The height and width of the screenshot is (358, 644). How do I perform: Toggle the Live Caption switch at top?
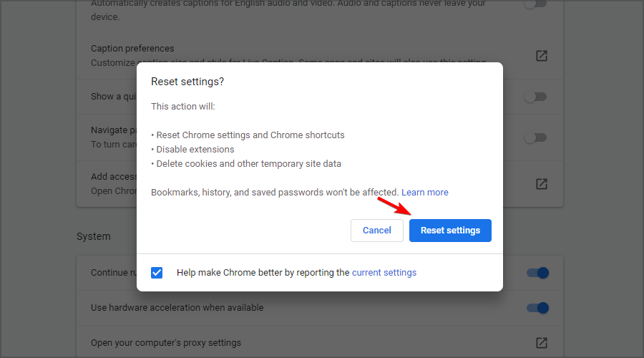click(x=535, y=4)
